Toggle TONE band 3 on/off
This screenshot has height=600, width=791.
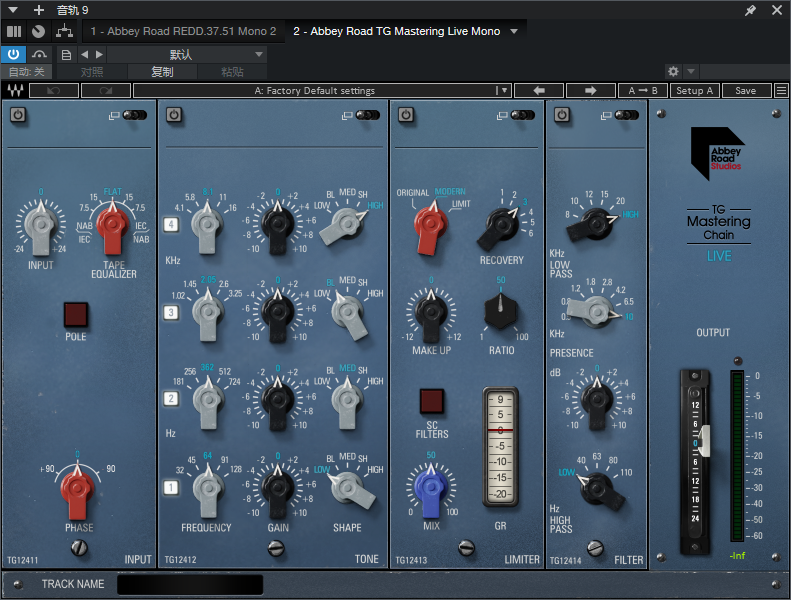click(x=171, y=312)
